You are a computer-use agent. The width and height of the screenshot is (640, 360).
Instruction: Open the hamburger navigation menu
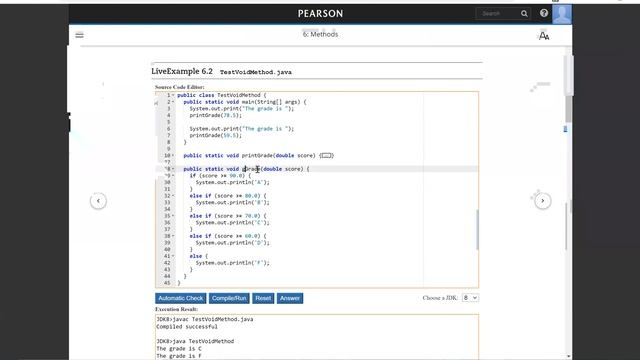coord(80,35)
